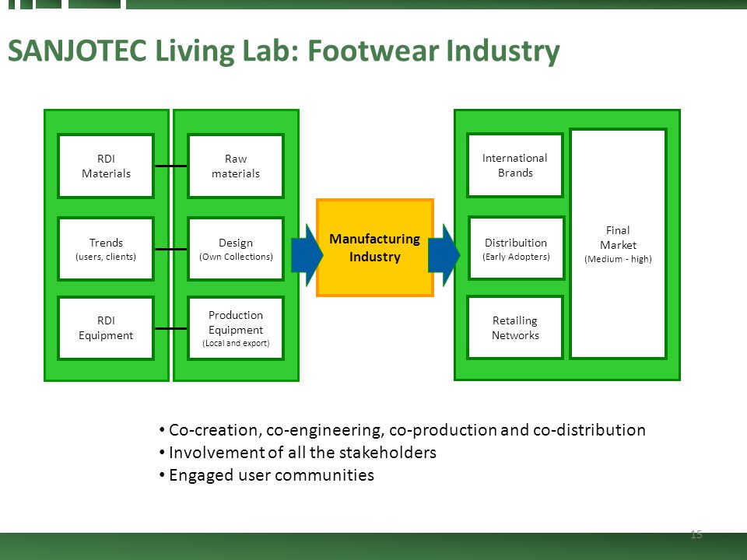747x560 pixels.
Task: Click the Final Market (Medium - high) box
Action: (x=618, y=243)
